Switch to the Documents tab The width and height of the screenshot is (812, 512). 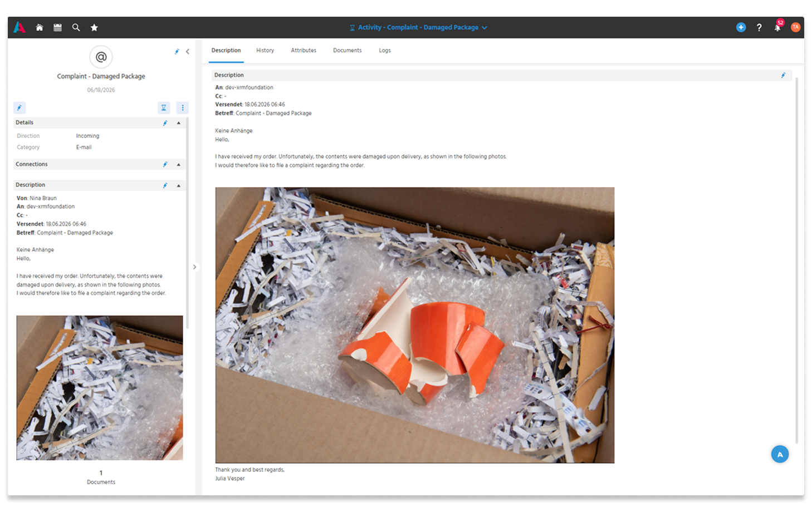348,50
